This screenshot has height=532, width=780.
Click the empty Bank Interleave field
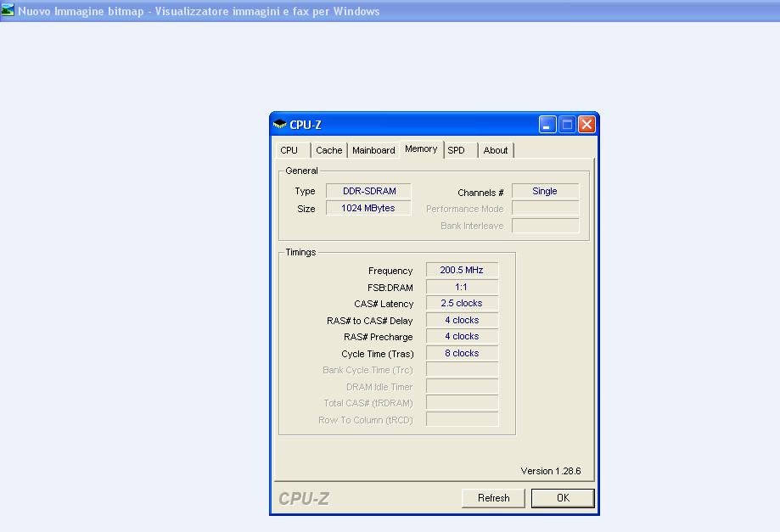pos(545,225)
